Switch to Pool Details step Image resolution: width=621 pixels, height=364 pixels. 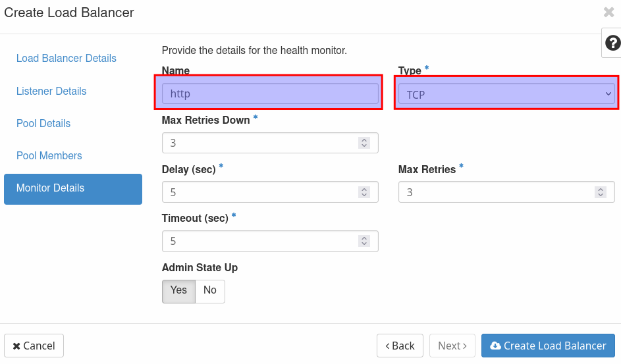click(x=43, y=123)
